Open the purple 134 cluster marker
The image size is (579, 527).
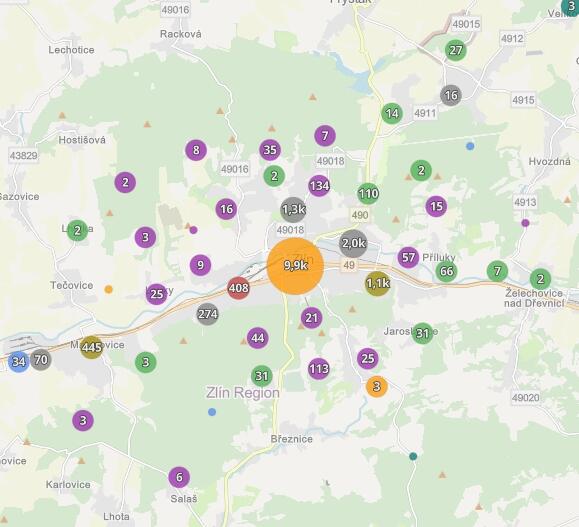point(319,186)
